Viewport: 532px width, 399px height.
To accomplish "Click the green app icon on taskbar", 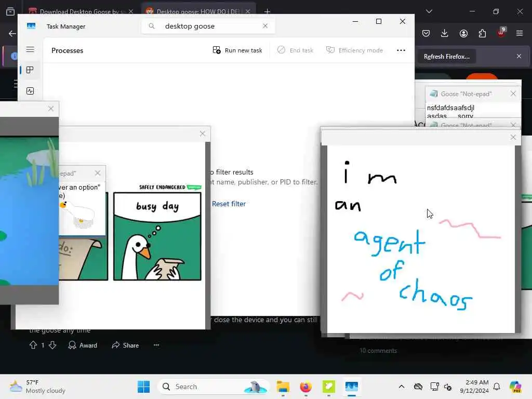I will click(x=328, y=387).
